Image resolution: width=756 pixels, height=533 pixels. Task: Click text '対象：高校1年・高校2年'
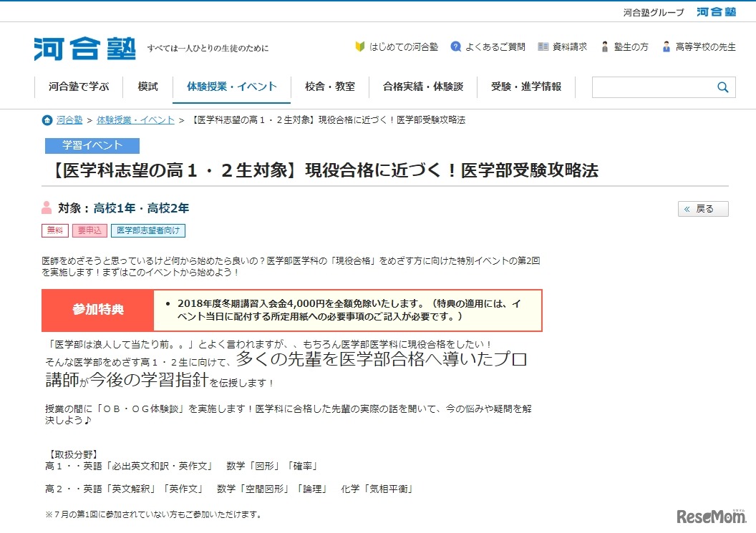[123, 208]
